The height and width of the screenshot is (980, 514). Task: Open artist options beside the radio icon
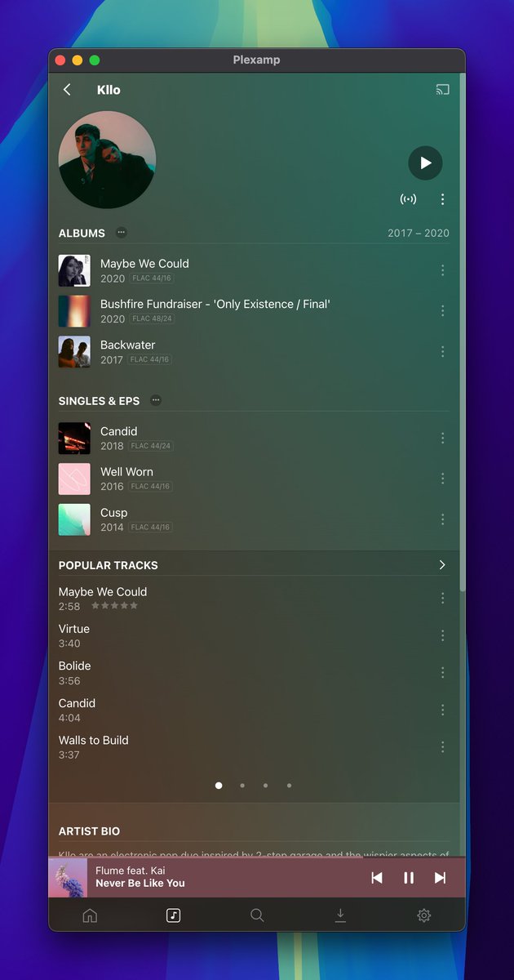(442, 199)
